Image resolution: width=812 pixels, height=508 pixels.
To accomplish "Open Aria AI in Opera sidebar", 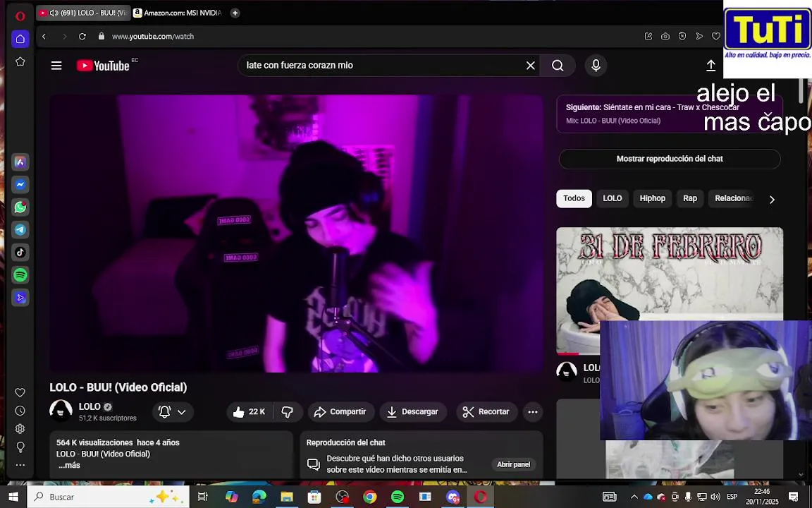I will [x=20, y=162].
